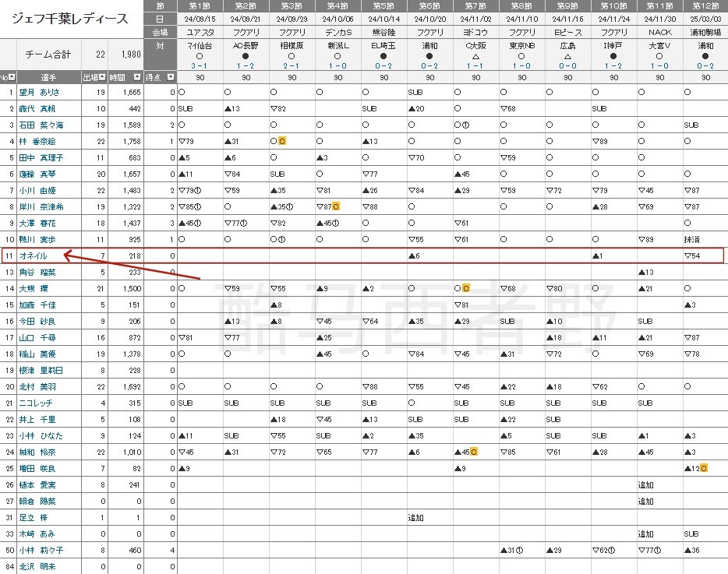Open player link 小川 由姫
Screen dimensions: 728x574
click(37, 190)
